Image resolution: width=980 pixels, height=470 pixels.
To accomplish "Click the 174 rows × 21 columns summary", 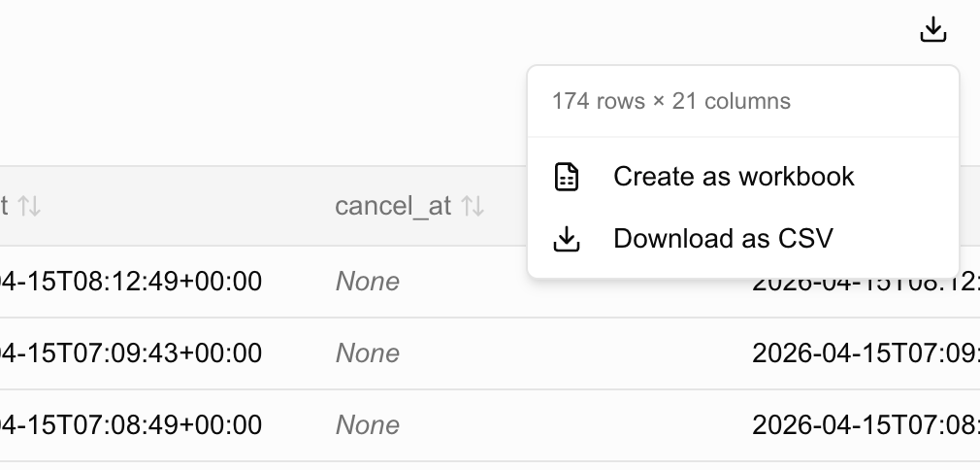I will pyautogui.click(x=671, y=101).
